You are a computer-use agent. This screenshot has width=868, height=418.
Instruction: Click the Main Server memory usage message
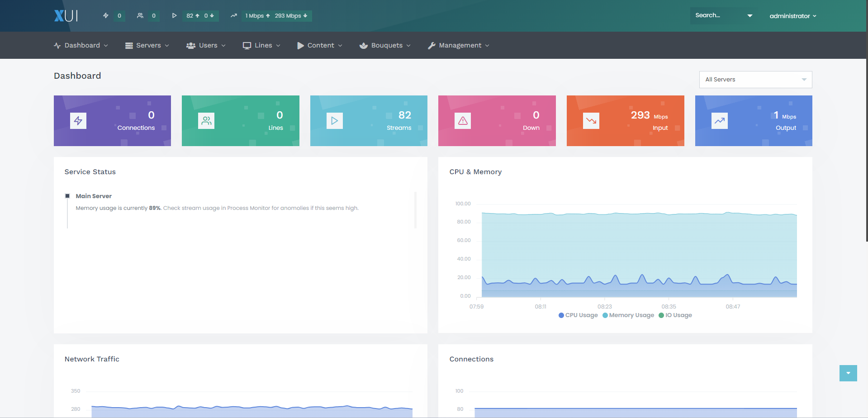(217, 208)
